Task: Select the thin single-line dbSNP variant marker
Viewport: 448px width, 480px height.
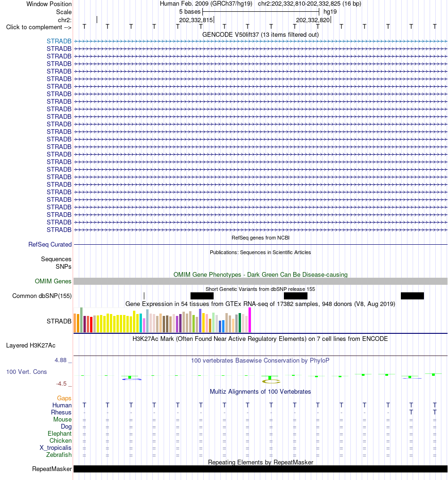Action: pos(144,296)
